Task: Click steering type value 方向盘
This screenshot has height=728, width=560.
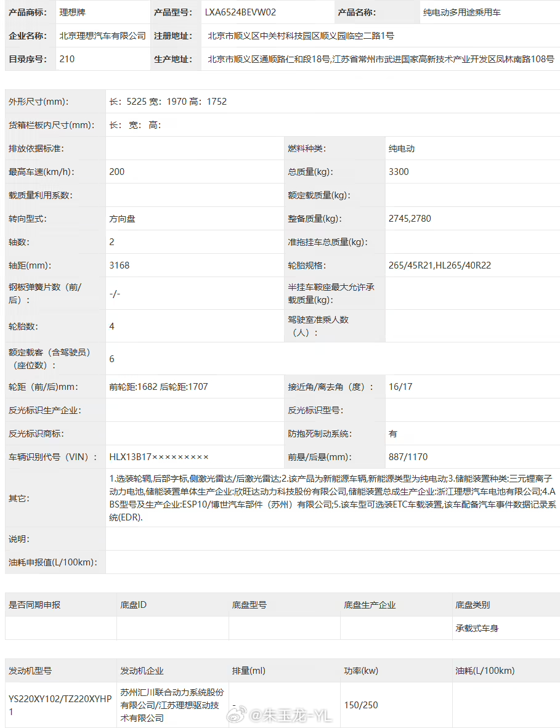Action: coord(122,219)
